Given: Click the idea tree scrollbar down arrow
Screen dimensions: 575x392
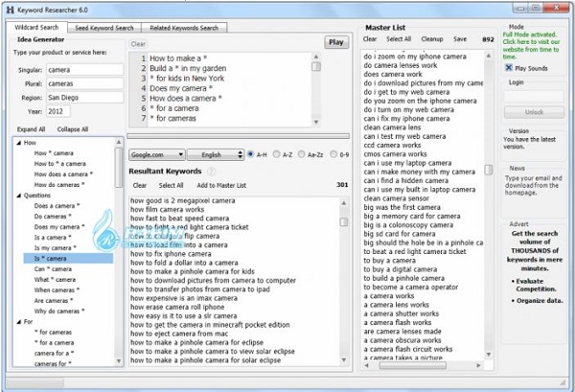Looking at the screenshot, I should 119,361.
